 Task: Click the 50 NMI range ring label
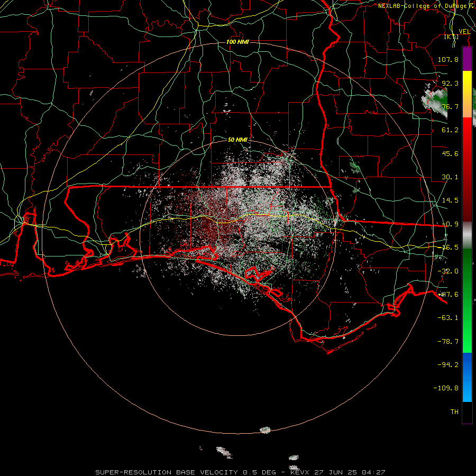click(x=237, y=140)
